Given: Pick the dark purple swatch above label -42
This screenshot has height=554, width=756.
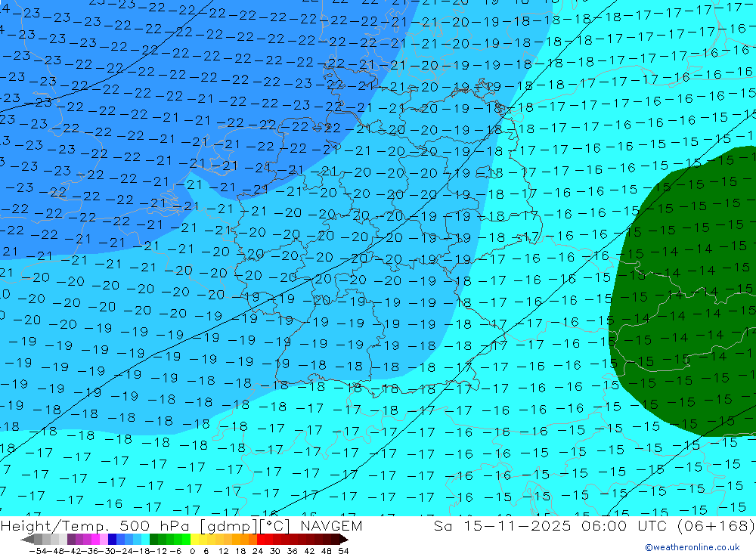Looking at the screenshot, I should click(71, 539).
